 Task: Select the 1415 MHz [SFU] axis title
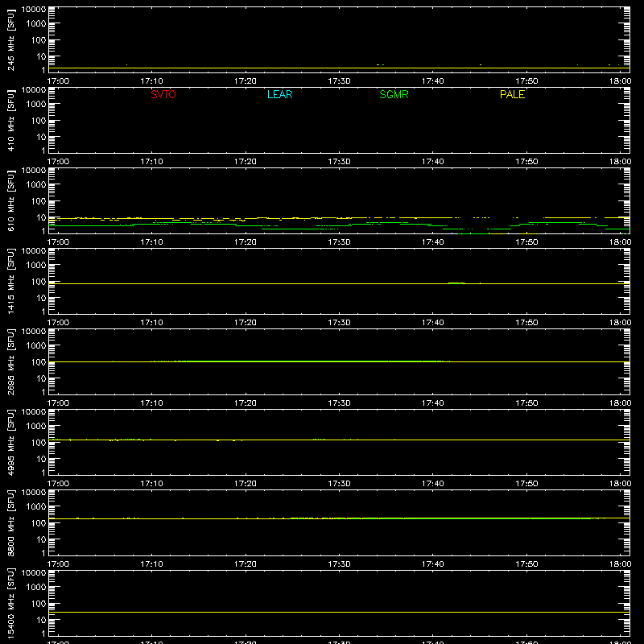point(11,282)
